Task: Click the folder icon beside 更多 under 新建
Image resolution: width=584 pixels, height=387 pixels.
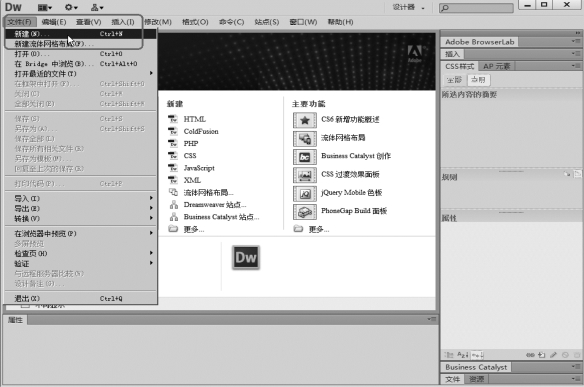Action: coord(173,229)
